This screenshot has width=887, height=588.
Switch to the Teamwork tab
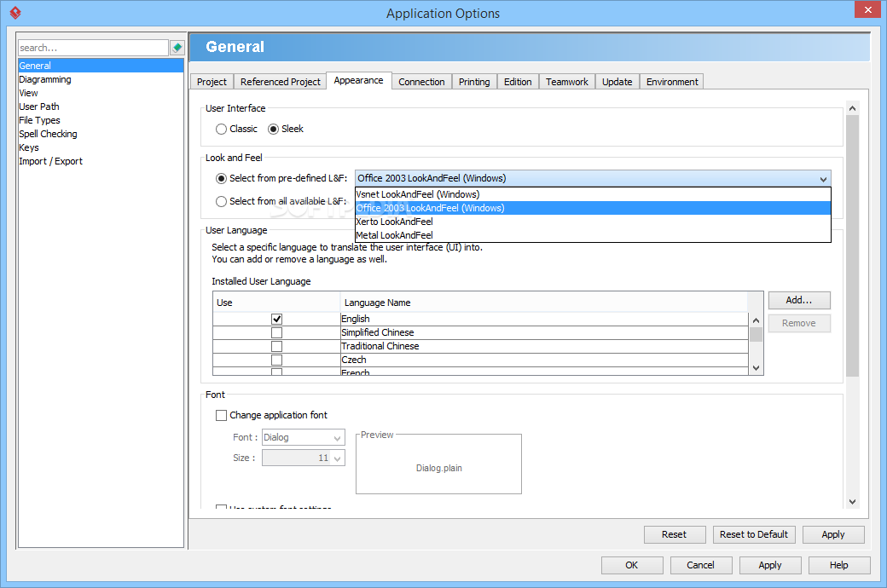567,82
